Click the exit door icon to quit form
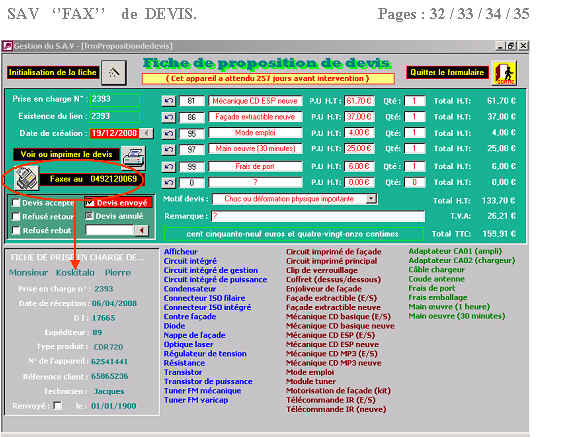The height and width of the screenshot is (437, 568). point(504,73)
